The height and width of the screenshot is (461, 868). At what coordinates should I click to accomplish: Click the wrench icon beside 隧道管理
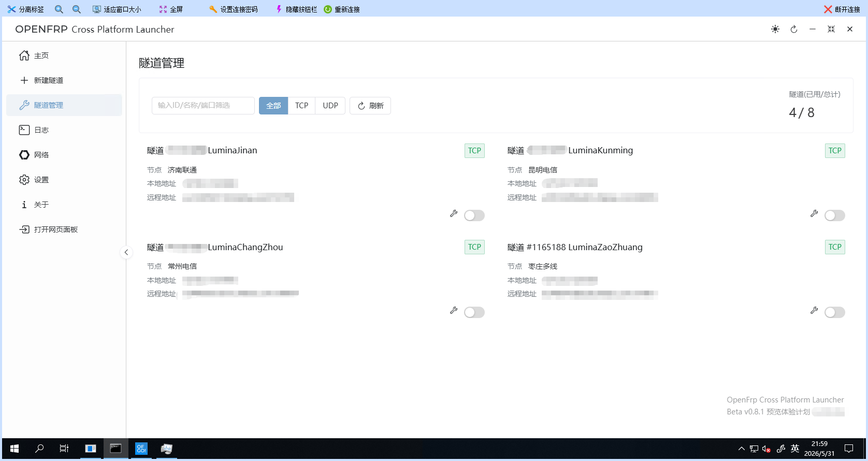point(24,105)
